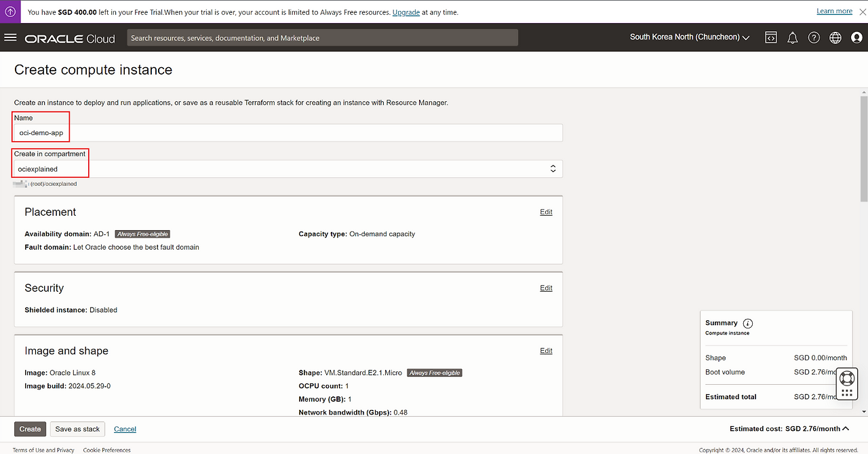Edit the Image and shape section
Image resolution: width=868 pixels, height=454 pixels.
546,351
